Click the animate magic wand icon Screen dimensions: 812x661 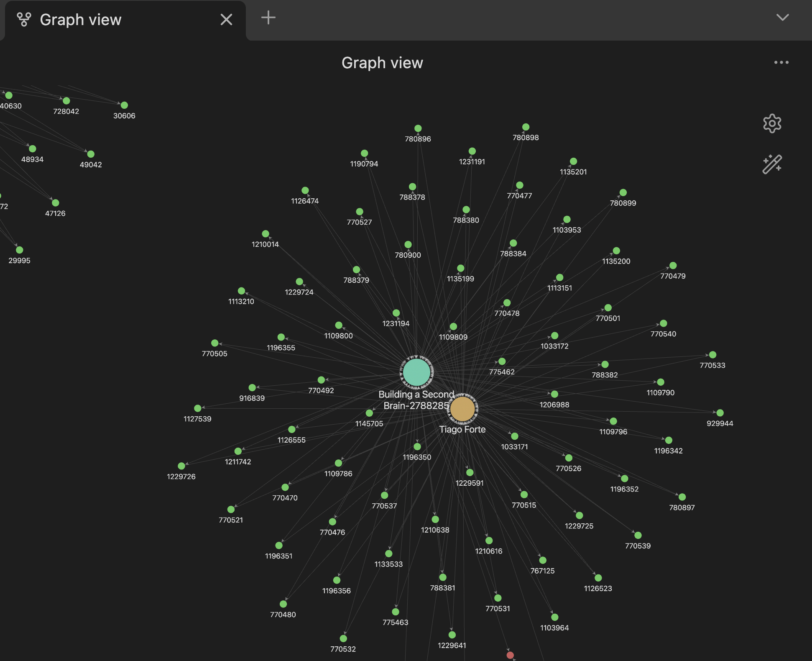(772, 164)
